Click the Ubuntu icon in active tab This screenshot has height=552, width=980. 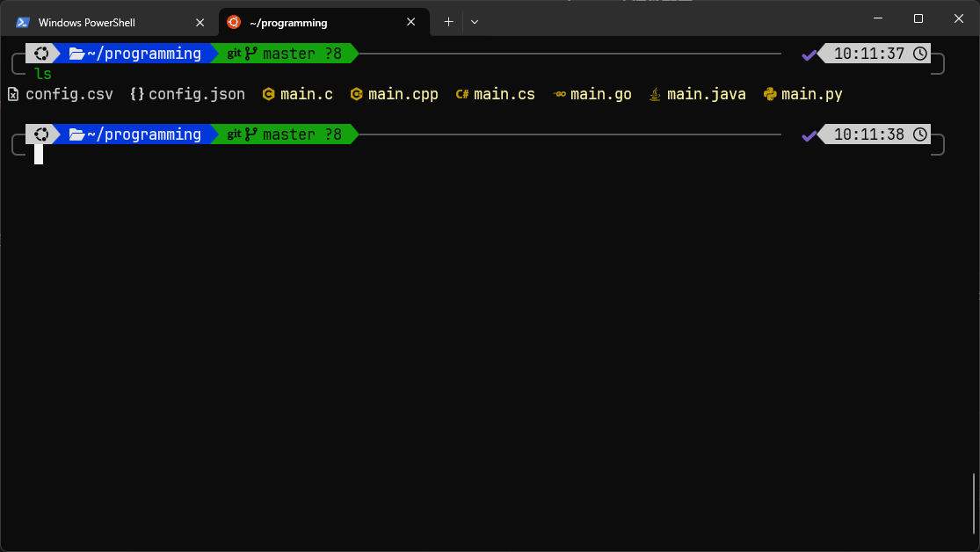[x=234, y=22]
